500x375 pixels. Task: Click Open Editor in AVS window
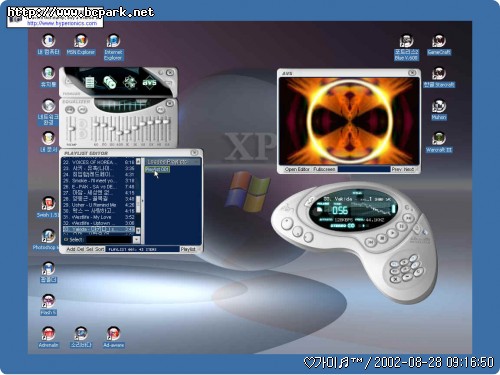[x=297, y=169]
